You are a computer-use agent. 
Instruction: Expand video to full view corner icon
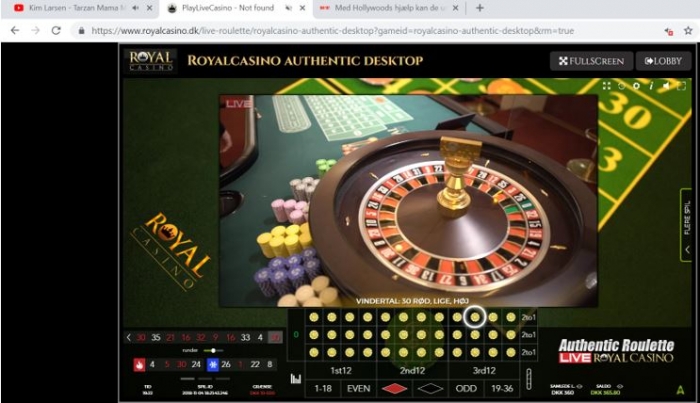pyautogui.click(x=681, y=86)
